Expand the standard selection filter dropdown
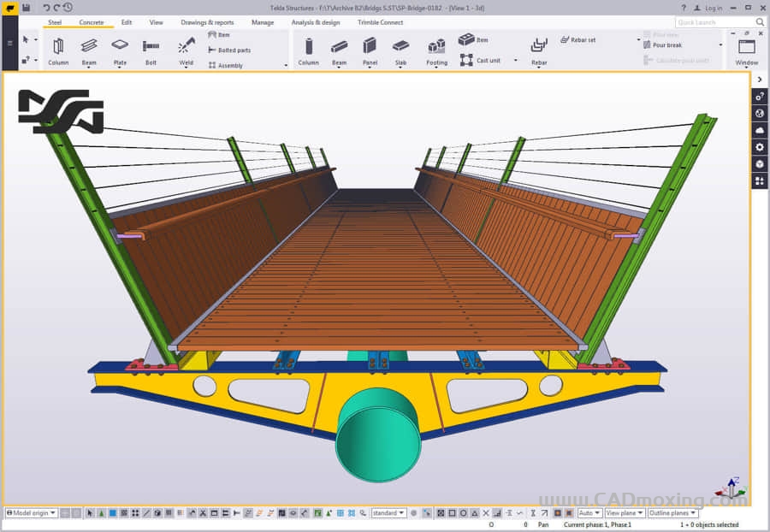The height and width of the screenshot is (532, 770). point(388,513)
